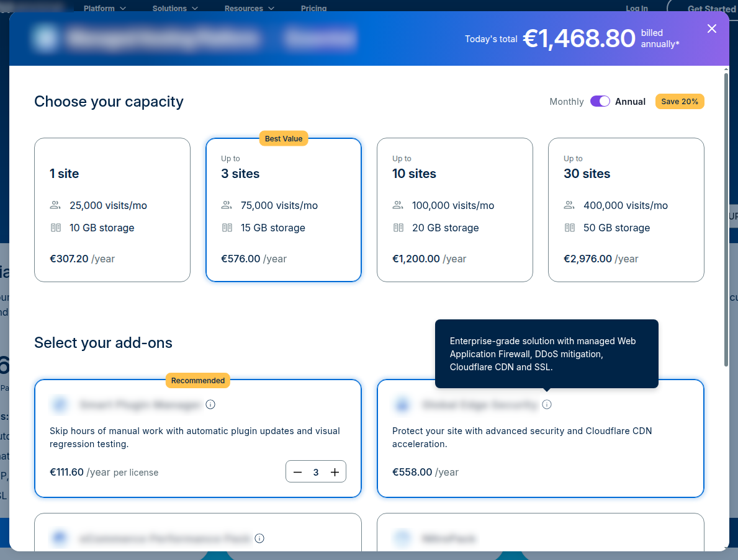Click the blurred icon on the Recommended add-on
Image resolution: width=738 pixels, height=560 pixels.
click(60, 404)
